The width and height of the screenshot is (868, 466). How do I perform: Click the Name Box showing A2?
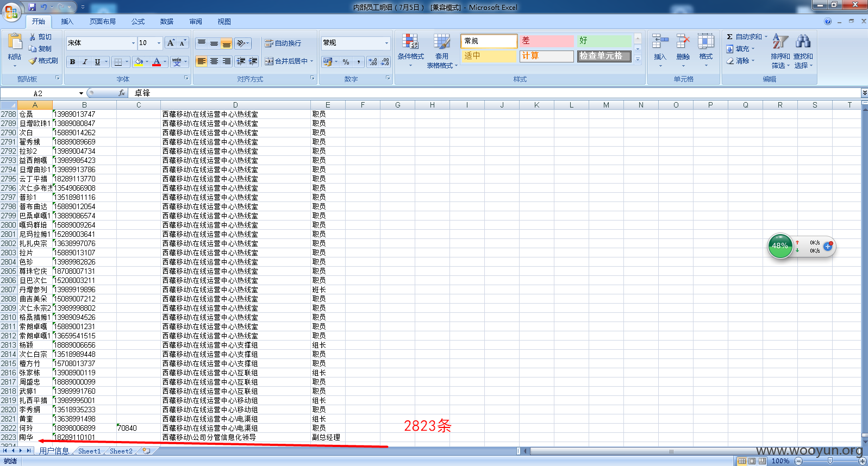[x=39, y=93]
